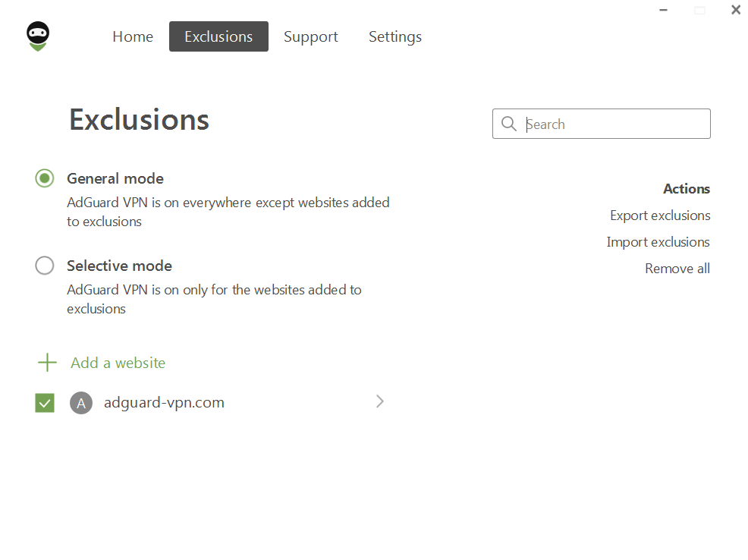Click the search magnifier icon

coord(508,124)
